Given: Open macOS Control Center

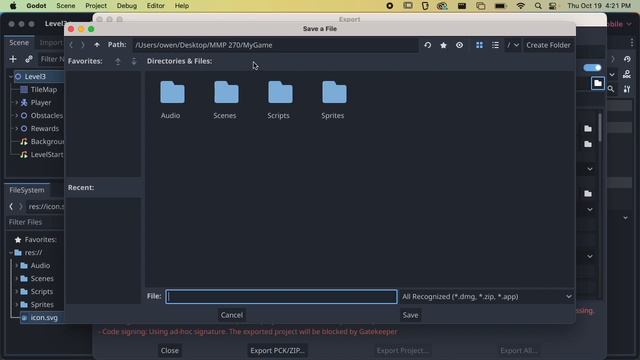Looking at the screenshot, I should point(553,6).
